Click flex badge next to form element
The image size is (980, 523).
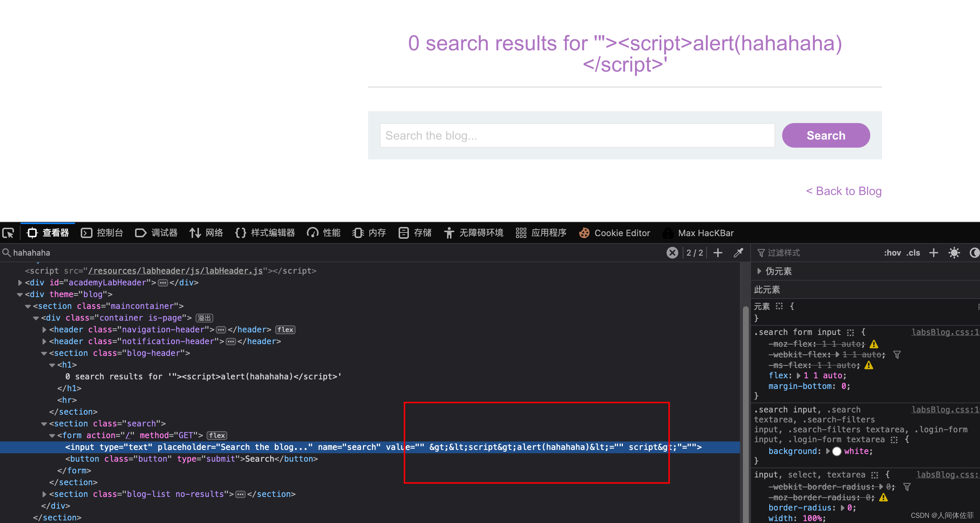pyautogui.click(x=217, y=436)
